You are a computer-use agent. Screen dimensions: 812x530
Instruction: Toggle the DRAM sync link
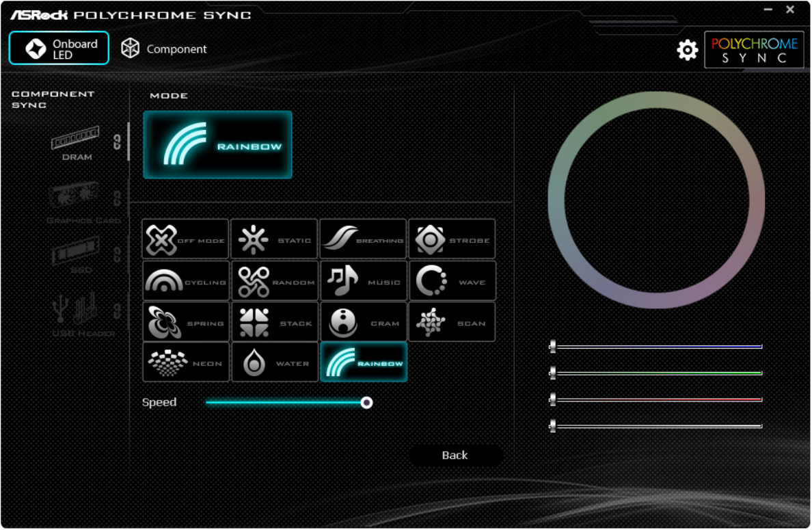(117, 142)
